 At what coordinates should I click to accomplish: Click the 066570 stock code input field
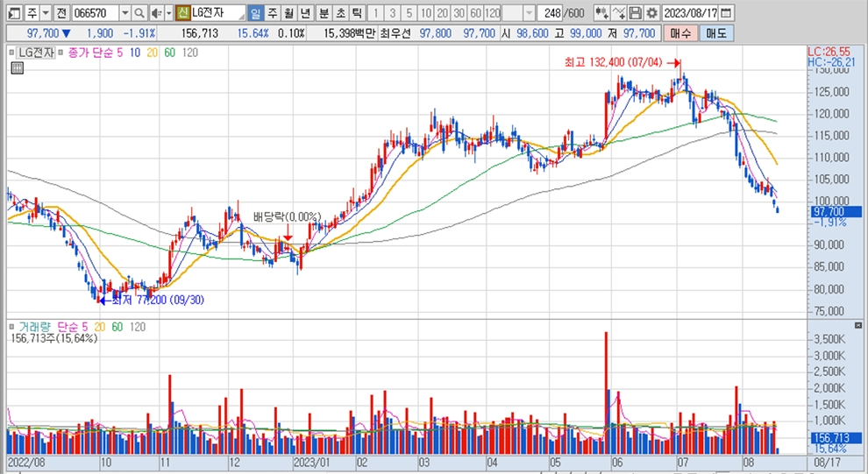click(x=95, y=13)
